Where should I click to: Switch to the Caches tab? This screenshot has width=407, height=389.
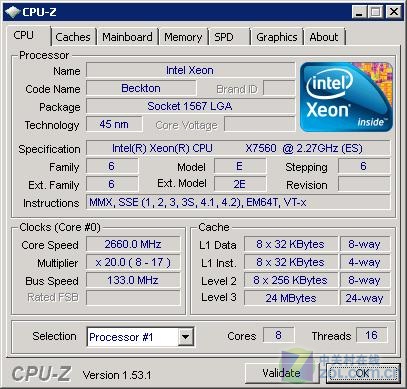point(73,37)
